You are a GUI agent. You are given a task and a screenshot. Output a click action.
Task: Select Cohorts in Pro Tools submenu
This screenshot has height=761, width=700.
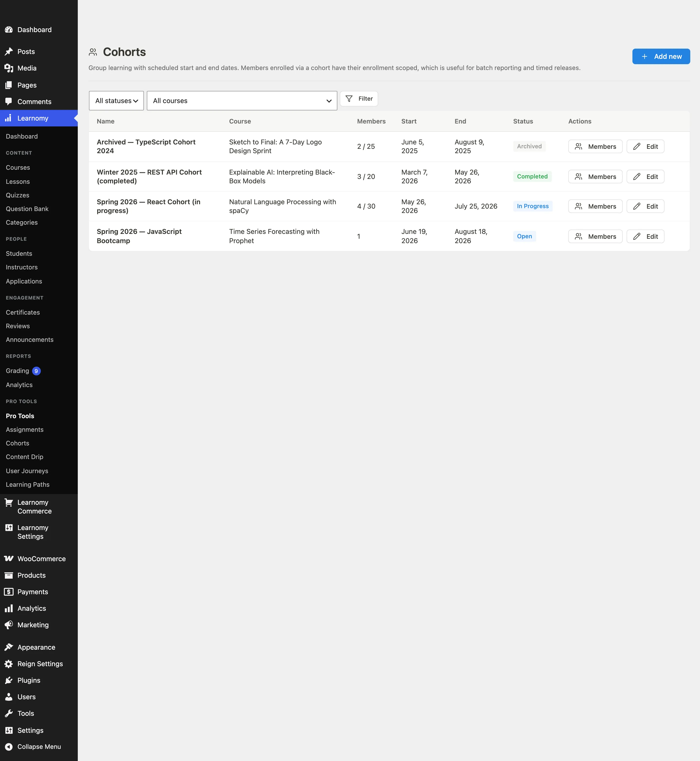point(17,443)
